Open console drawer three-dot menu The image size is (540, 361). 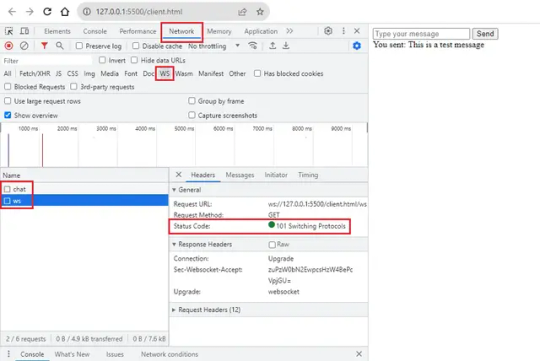[9, 354]
